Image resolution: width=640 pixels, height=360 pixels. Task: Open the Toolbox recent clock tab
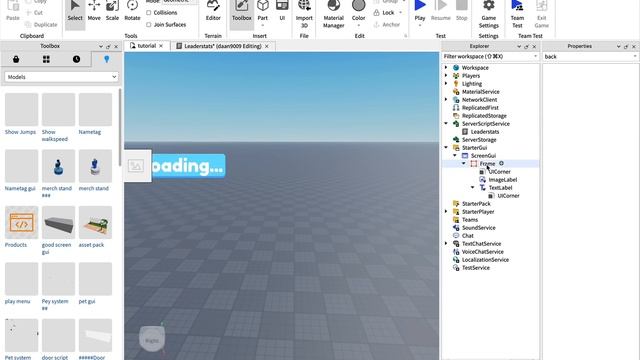[x=76, y=59]
